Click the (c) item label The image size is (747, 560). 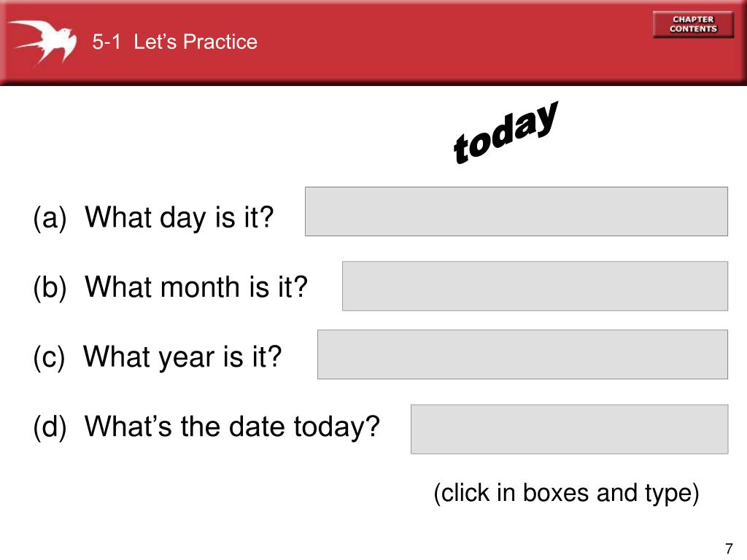(49, 357)
